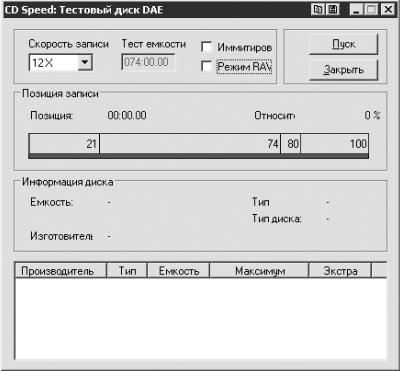Toggle the Режим RAW checkbox
Image resolution: width=400 pixels, height=371 pixels.
click(207, 66)
